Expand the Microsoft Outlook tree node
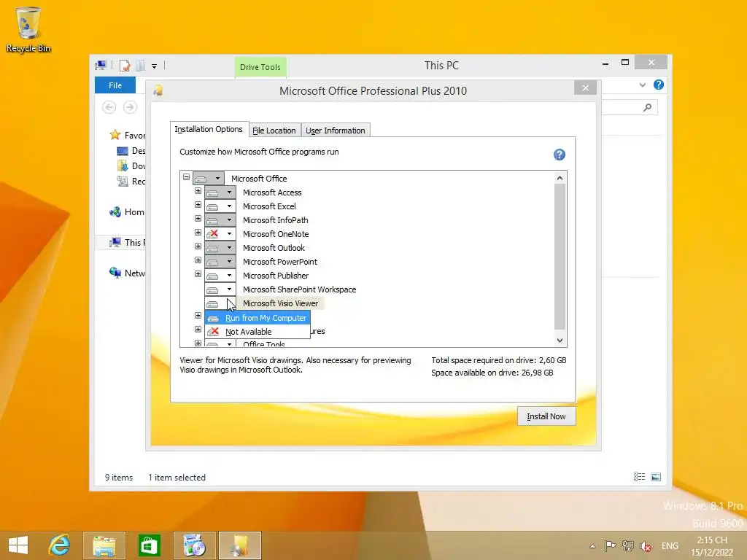This screenshot has height=560, width=747. pos(198,246)
